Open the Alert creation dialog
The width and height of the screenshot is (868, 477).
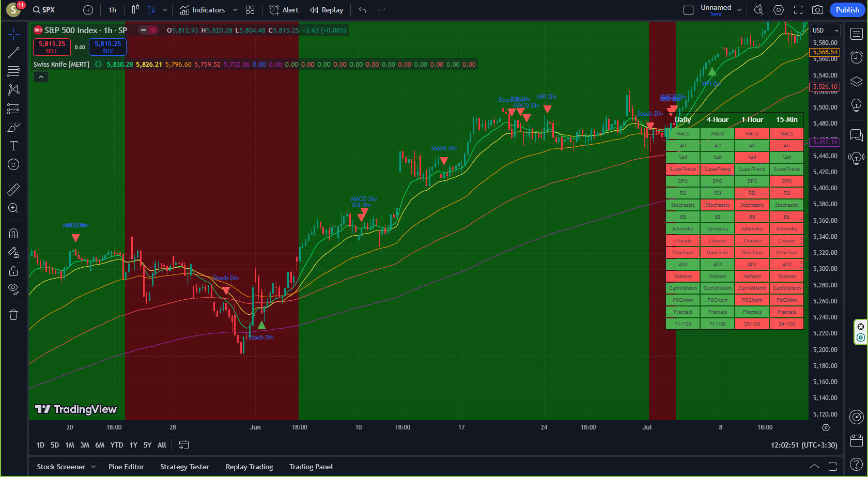coord(284,10)
